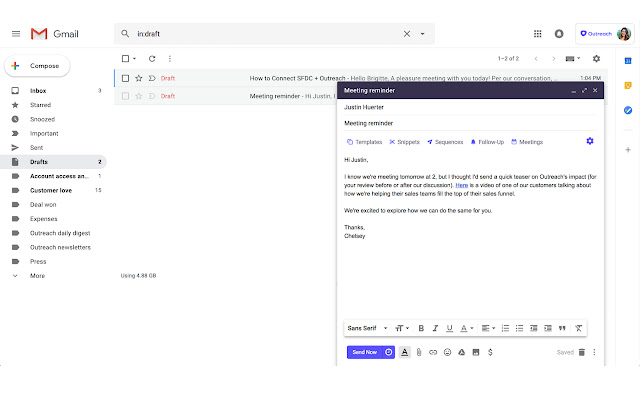Open search options dropdown arrow

click(422, 34)
